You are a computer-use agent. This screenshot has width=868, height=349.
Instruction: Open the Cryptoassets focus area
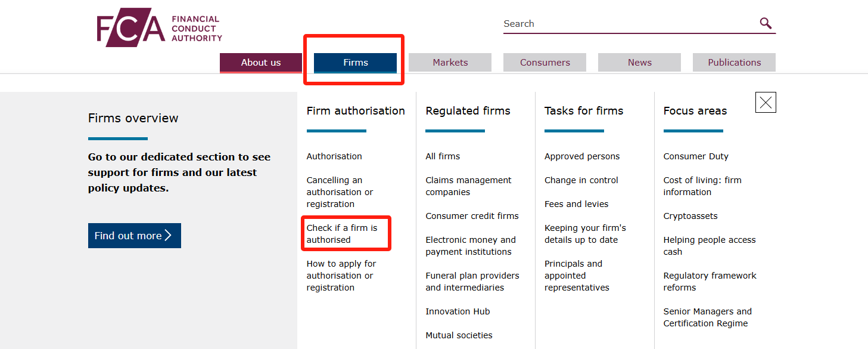click(x=690, y=216)
